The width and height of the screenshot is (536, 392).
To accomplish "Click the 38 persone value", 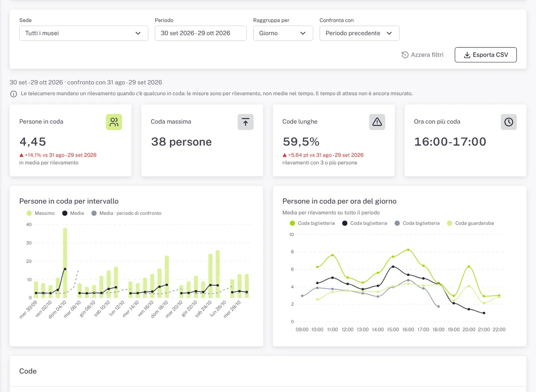I will point(181,142).
